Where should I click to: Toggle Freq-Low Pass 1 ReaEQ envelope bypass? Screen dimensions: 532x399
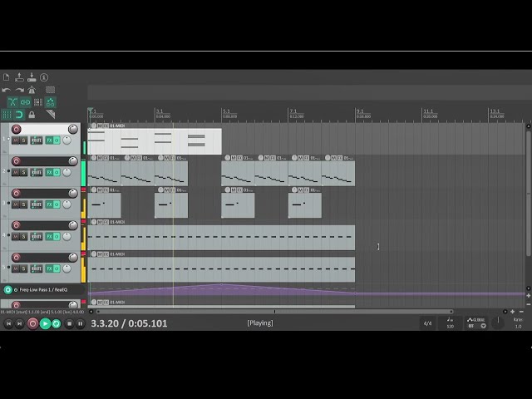[7, 290]
